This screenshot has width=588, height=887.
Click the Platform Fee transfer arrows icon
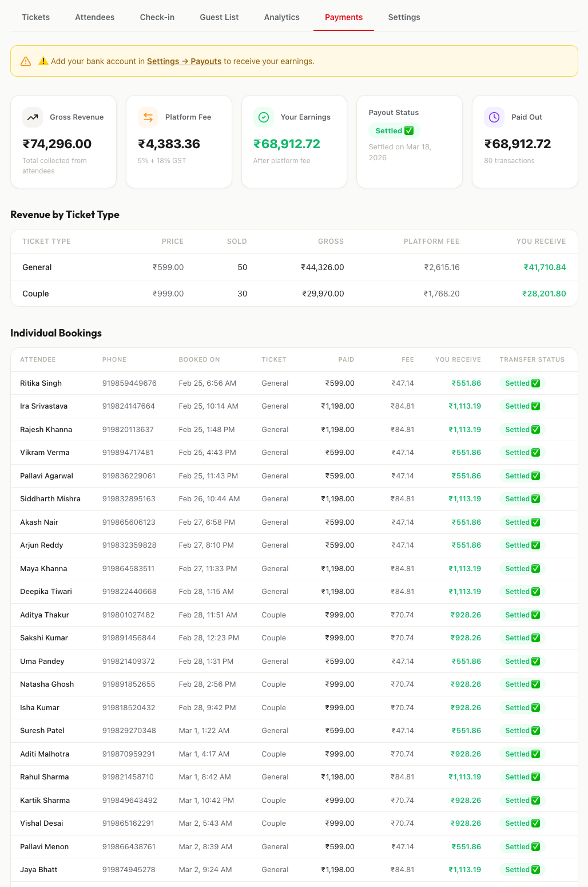[148, 117]
